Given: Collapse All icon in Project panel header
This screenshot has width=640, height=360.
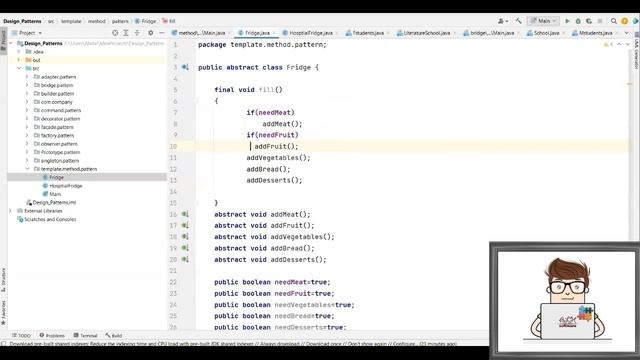Looking at the screenshot, I should 137,33.
